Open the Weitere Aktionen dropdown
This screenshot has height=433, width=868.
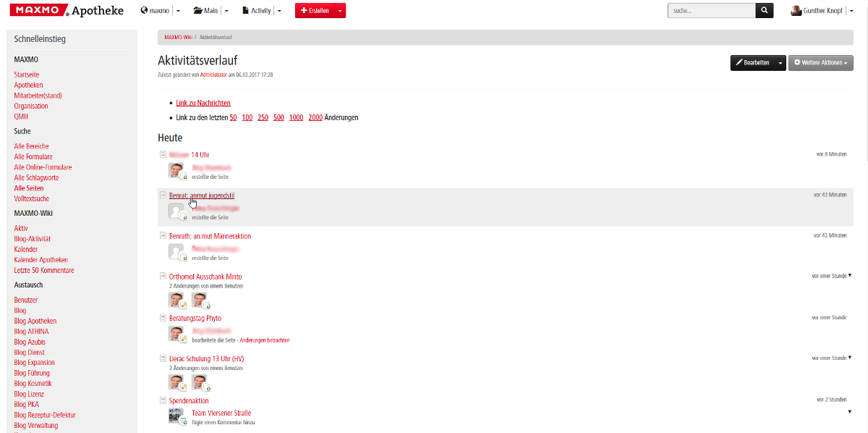[820, 63]
